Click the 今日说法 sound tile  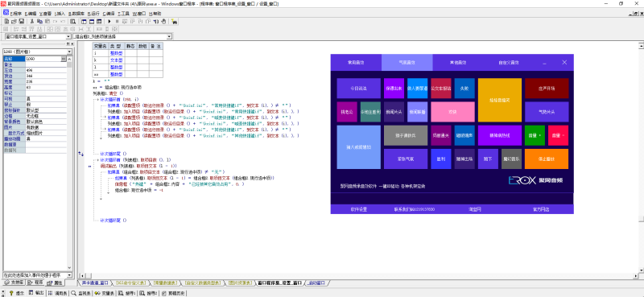click(358, 89)
